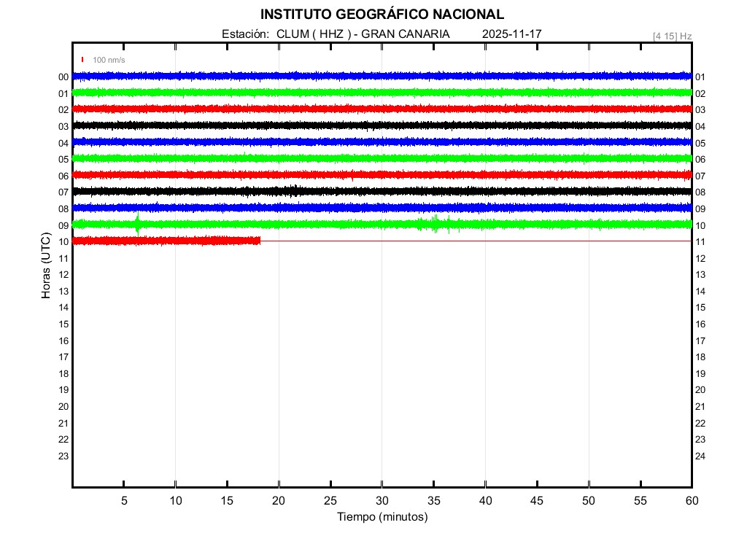
Task: Click the red 100 nm/s scale bar
Action: coord(82,60)
